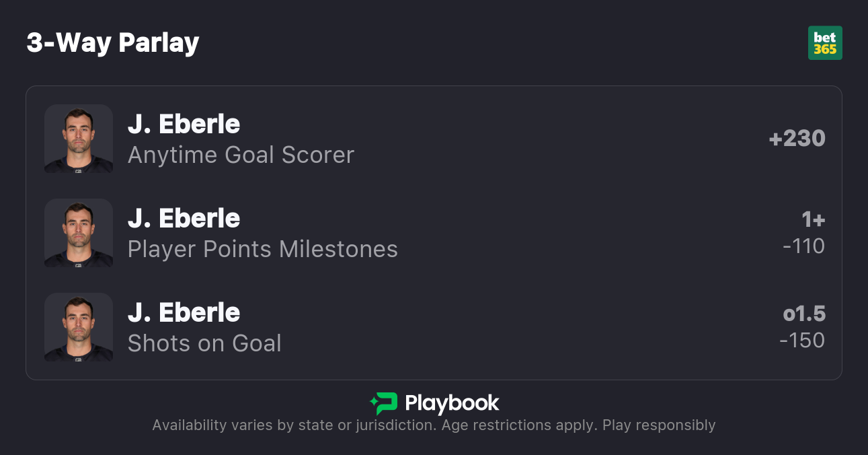The height and width of the screenshot is (455, 868).
Task: Click the availability and age restrictions disclaimer
Action: click(434, 425)
